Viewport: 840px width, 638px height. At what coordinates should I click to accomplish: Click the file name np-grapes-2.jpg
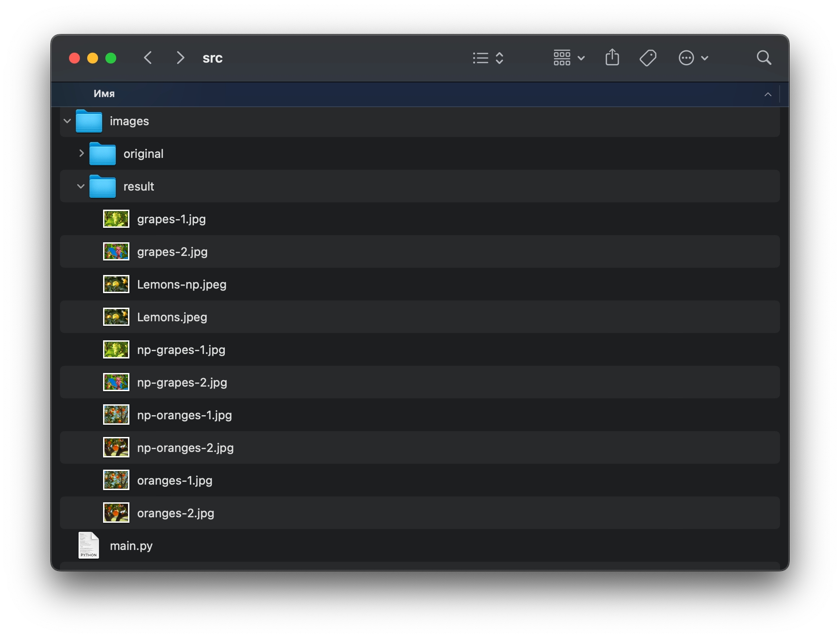182,383
